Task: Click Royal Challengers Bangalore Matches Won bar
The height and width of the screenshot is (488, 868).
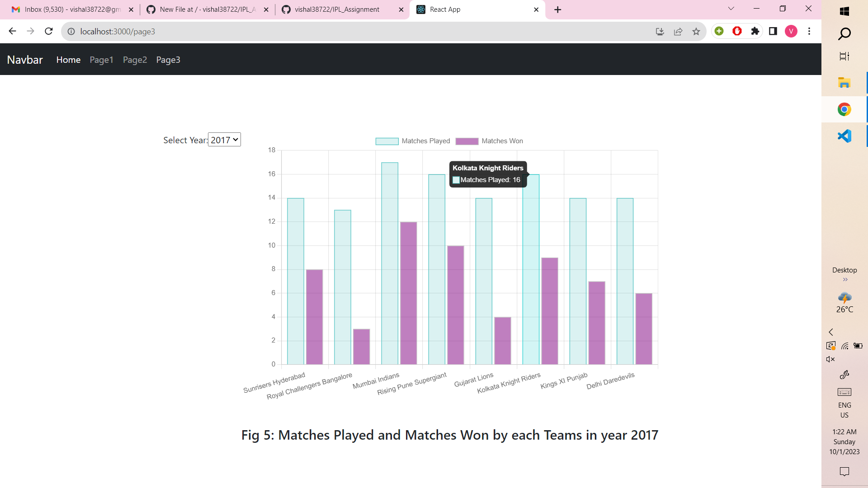Action: (x=362, y=347)
